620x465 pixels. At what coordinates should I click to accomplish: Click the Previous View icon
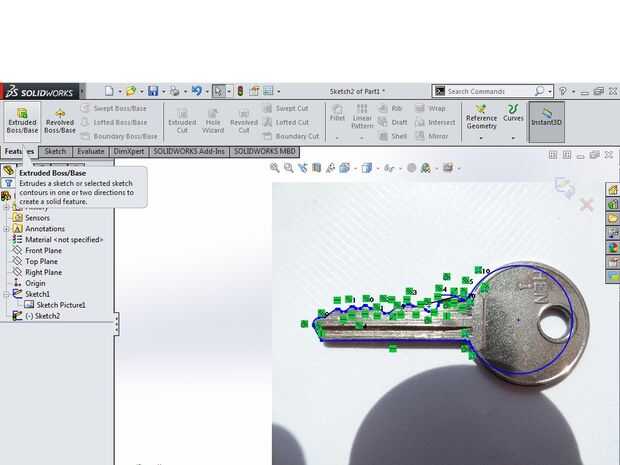(x=303, y=168)
